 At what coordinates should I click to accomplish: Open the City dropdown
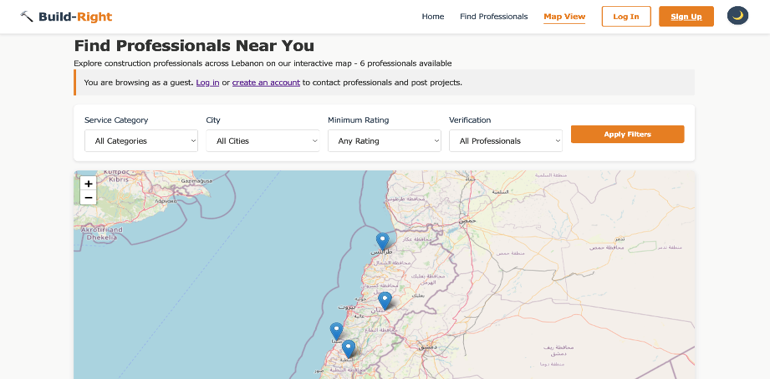click(263, 141)
